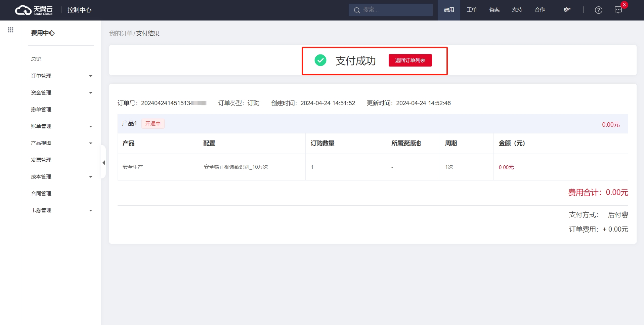Click the 开通中 status tag
The width and height of the screenshot is (644, 325).
[x=153, y=124]
